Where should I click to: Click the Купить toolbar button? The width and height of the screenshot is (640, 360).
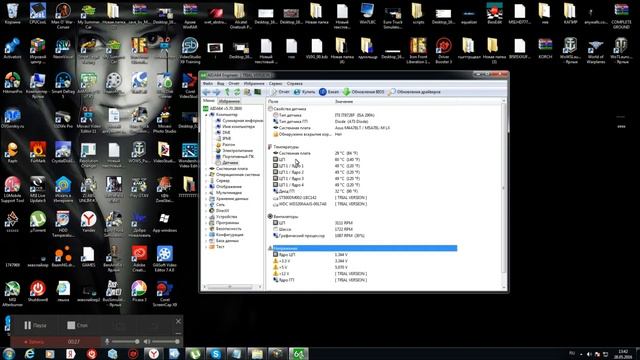pos(304,92)
